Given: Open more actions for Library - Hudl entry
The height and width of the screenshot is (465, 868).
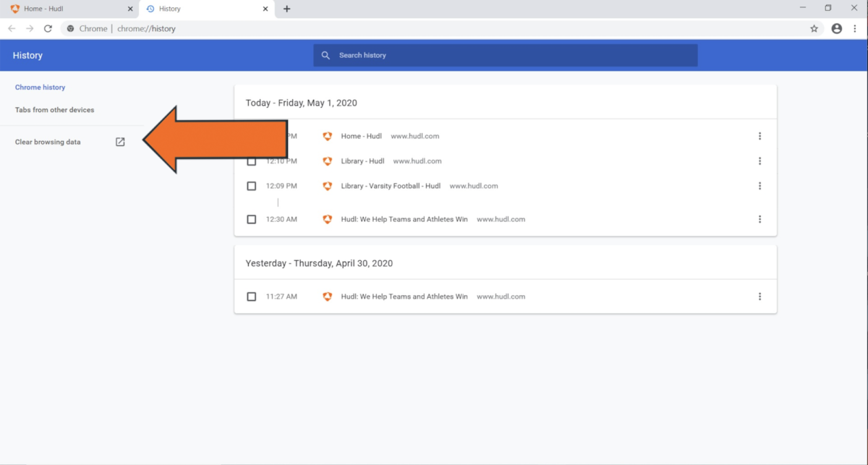Looking at the screenshot, I should coord(759,161).
